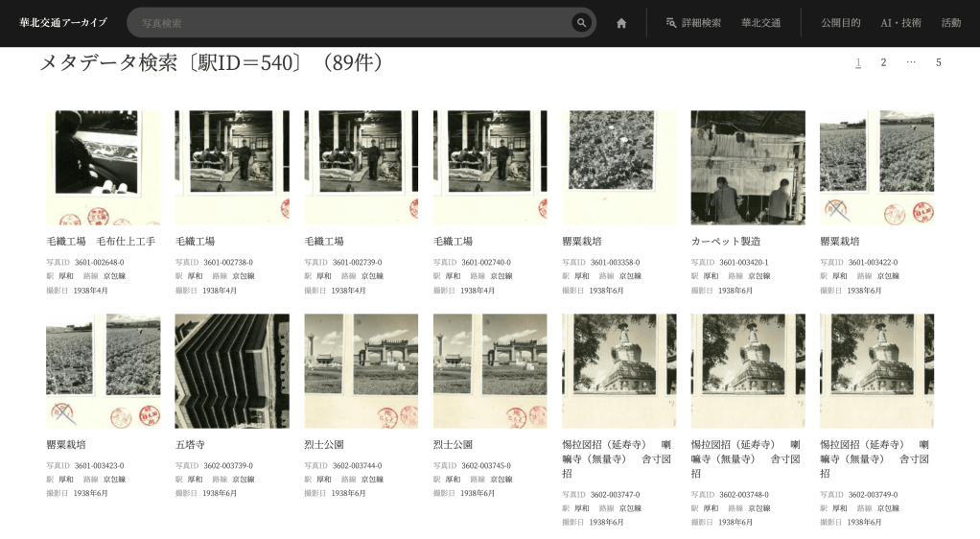Open 毛織工場 thumbnail with ID 3601-002739-0
980x539 pixels.
(362, 168)
